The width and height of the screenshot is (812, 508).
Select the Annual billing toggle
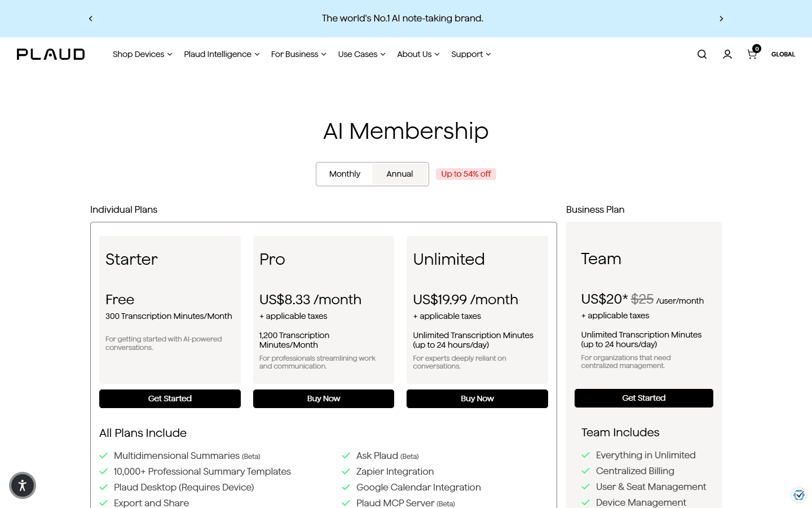400,174
